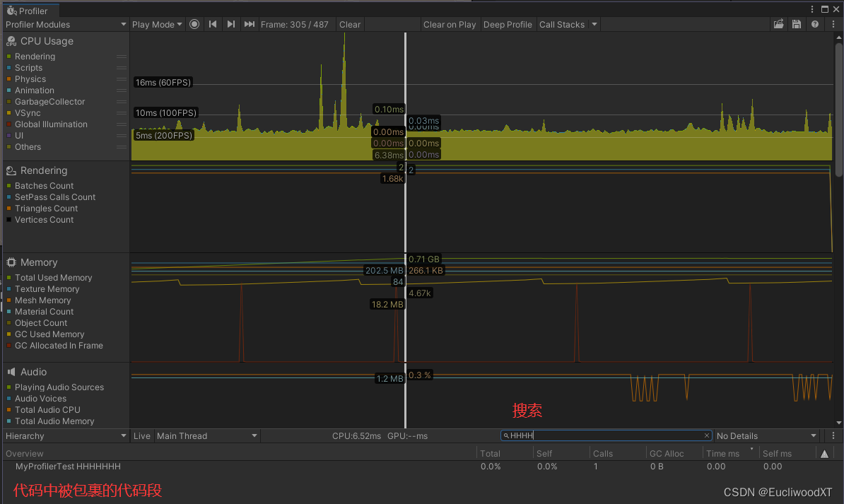Click the Total Audio CPU color swatch
Image resolution: width=844 pixels, height=504 pixels.
(9, 410)
